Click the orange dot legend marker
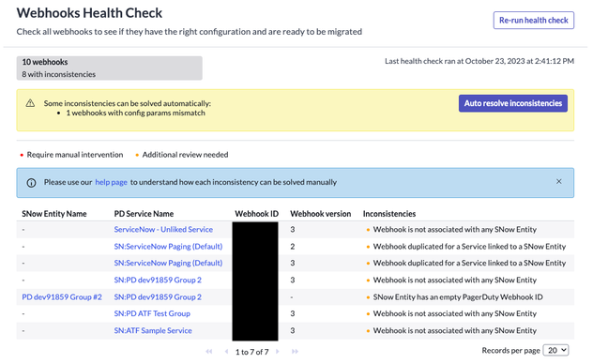The width and height of the screenshot is (593, 364). tap(137, 155)
